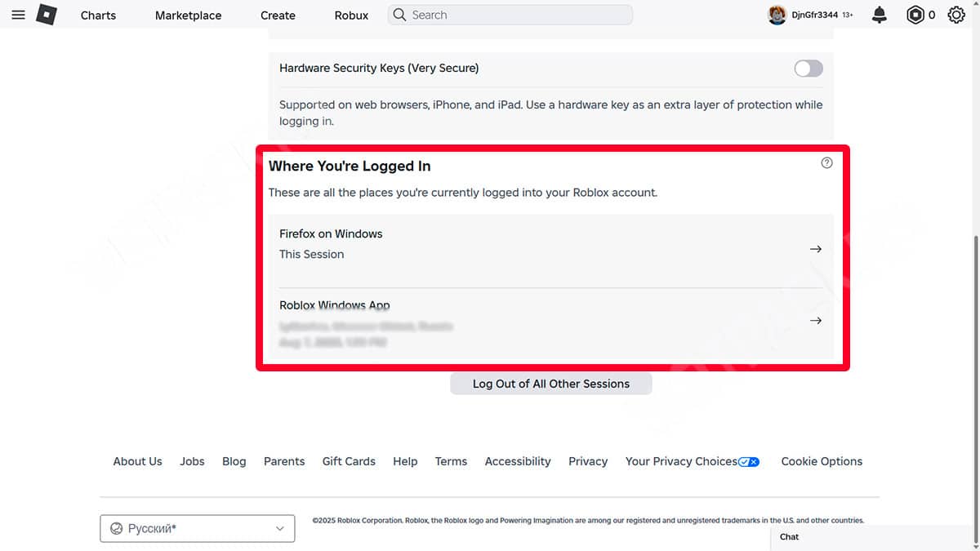Open the About Us footer link
The height and width of the screenshot is (551, 980).
(137, 461)
